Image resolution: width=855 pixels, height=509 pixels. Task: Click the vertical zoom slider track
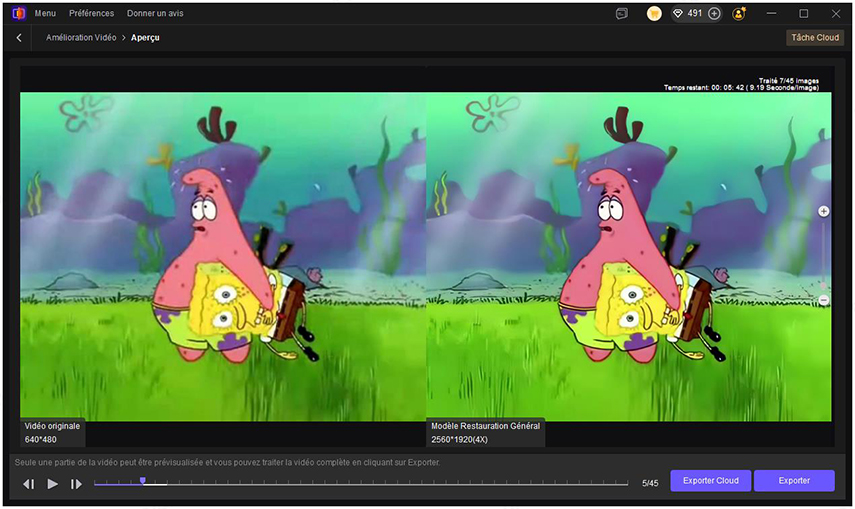coord(823,255)
